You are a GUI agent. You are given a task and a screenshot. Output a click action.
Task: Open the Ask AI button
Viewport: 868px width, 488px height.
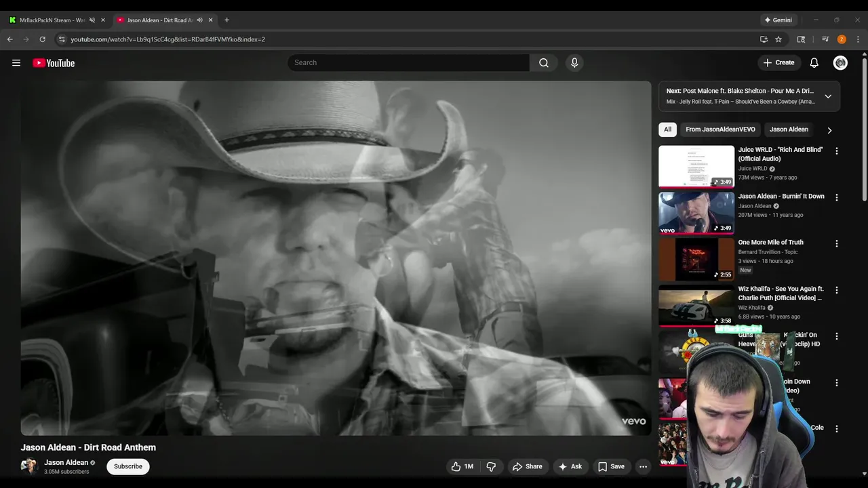tap(570, 466)
